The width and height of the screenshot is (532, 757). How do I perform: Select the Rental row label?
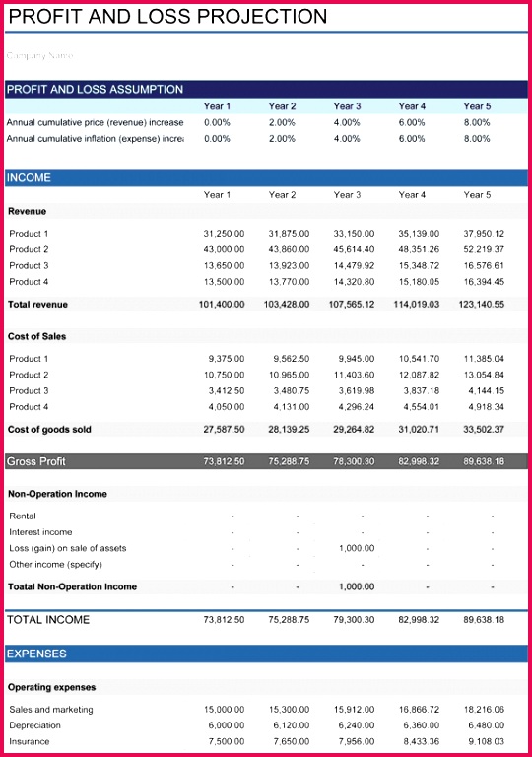point(23,516)
